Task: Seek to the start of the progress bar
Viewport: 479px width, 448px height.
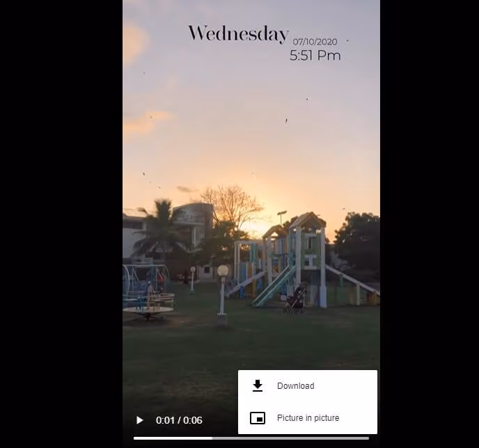Action: [x=135, y=438]
